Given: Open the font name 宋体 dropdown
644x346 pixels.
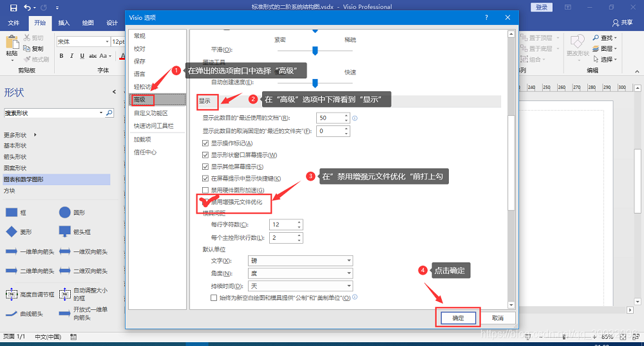Looking at the screenshot, I should pos(107,41).
